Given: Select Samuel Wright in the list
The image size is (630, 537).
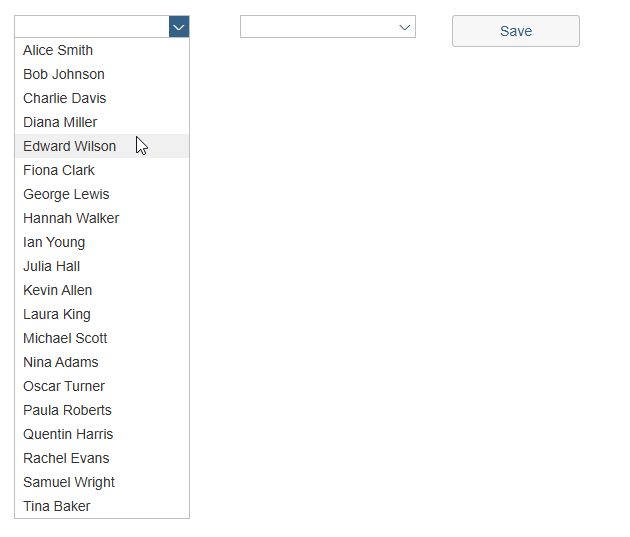Looking at the screenshot, I should click(69, 482).
